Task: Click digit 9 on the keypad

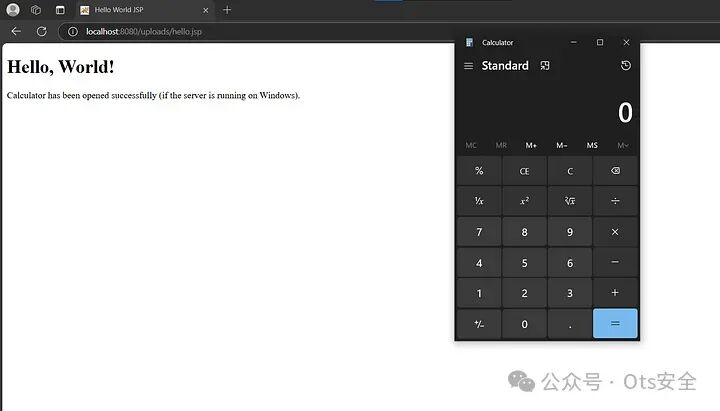Action: tap(570, 232)
